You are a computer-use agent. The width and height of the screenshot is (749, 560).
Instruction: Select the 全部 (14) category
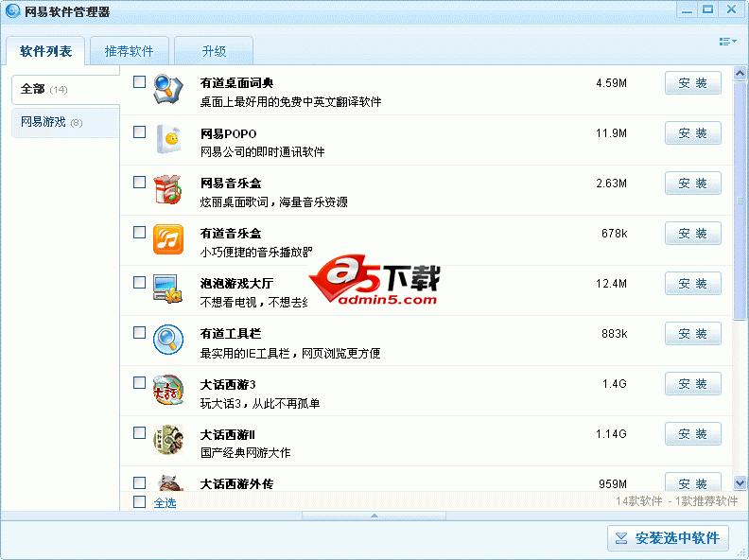(x=65, y=89)
